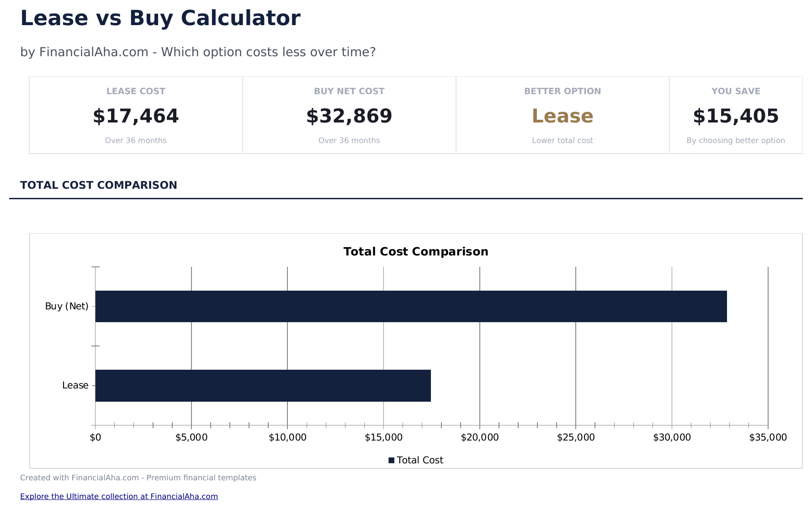Click the Lease axis label
Screen dimensions: 812x510
(75, 385)
